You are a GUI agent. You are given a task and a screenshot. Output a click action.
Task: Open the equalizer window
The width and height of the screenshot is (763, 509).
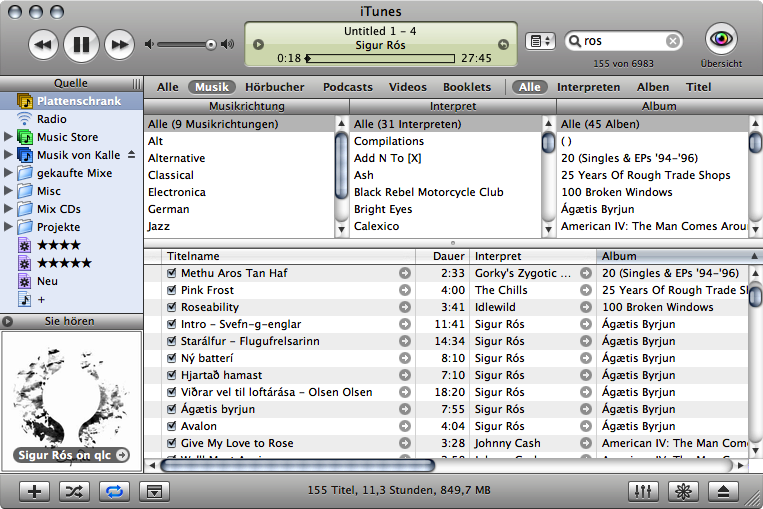(x=641, y=491)
